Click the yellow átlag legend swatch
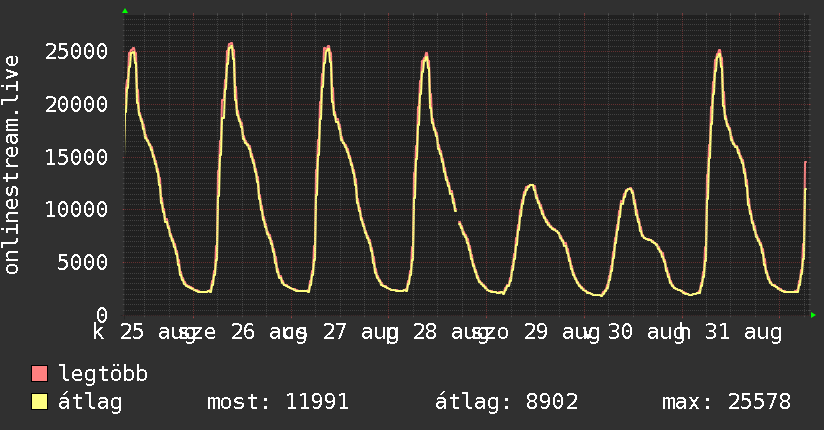 tap(39, 402)
